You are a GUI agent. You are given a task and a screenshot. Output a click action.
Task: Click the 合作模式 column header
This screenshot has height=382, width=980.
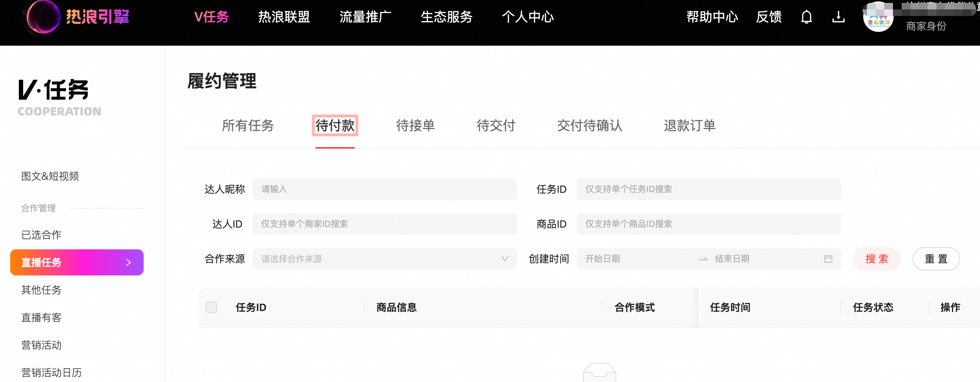(x=635, y=307)
